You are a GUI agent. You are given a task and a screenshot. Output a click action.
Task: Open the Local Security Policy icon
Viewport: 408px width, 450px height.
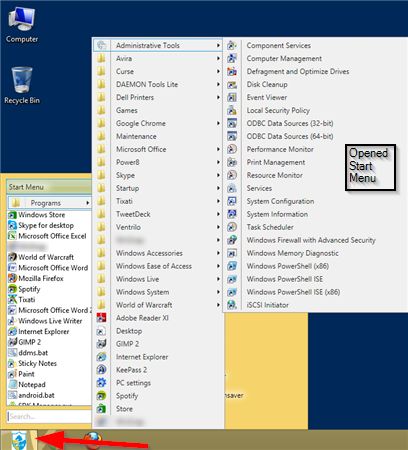pos(232,110)
